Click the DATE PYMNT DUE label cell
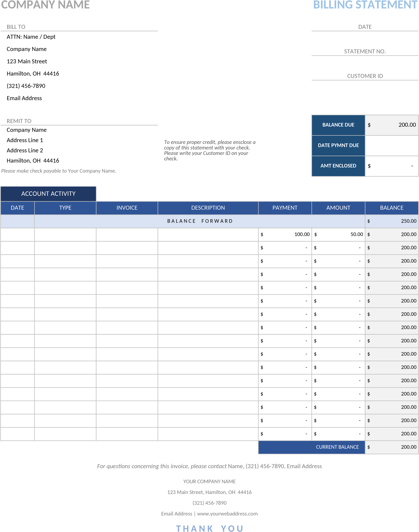 point(338,145)
